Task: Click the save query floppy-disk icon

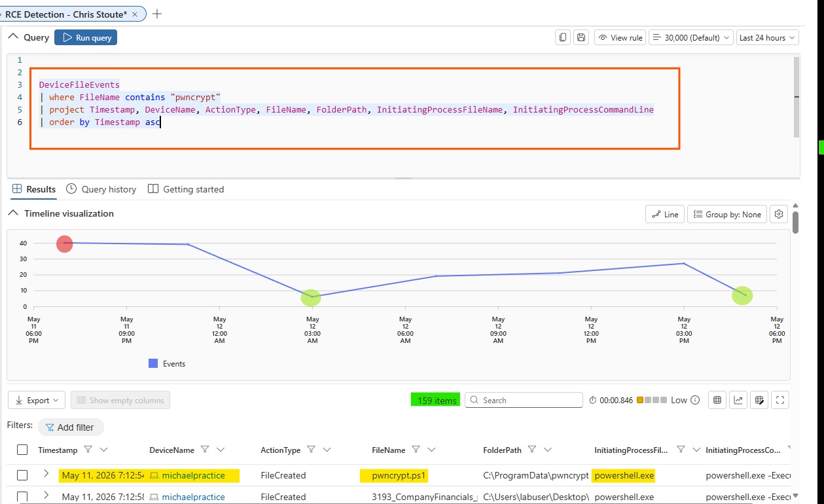Action: click(581, 37)
